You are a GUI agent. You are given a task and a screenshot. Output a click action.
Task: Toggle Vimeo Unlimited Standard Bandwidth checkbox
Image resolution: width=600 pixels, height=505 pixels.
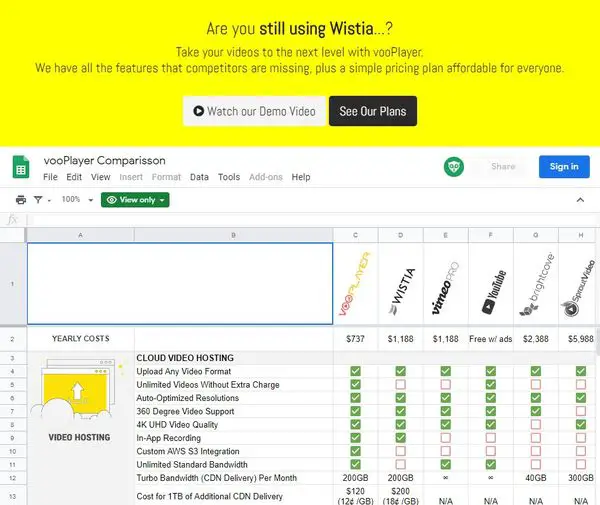point(445,464)
